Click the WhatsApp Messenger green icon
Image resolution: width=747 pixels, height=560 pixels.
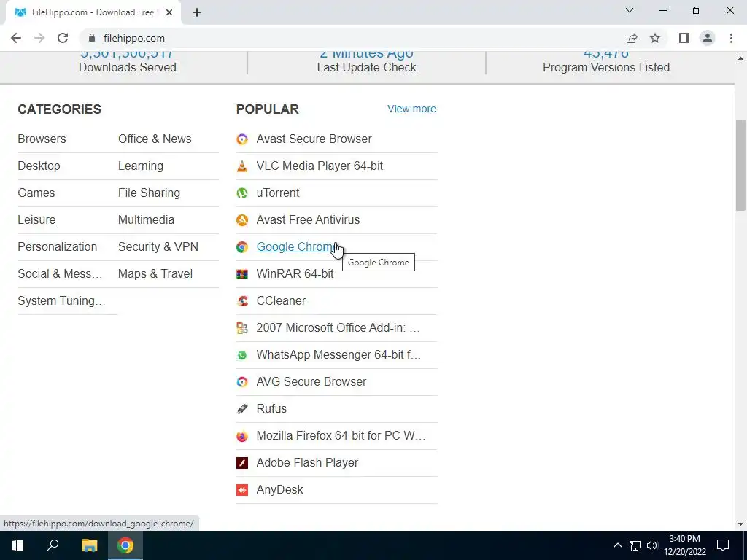click(242, 355)
